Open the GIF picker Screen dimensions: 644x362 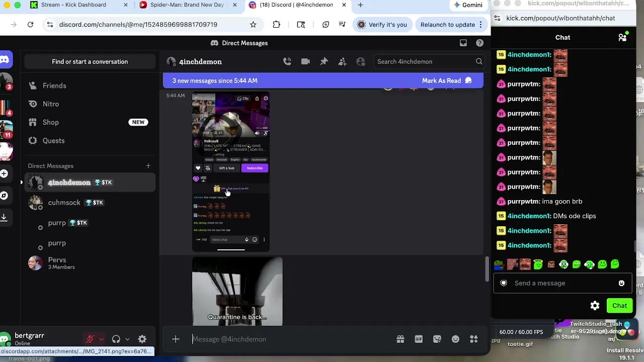point(419,339)
